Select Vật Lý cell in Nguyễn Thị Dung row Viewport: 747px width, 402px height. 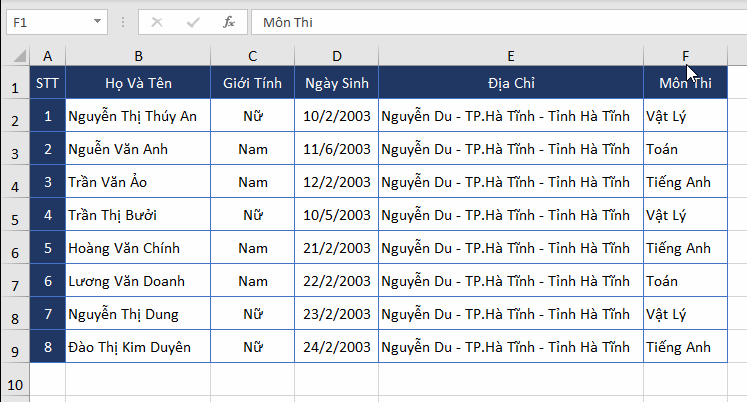[686, 313]
